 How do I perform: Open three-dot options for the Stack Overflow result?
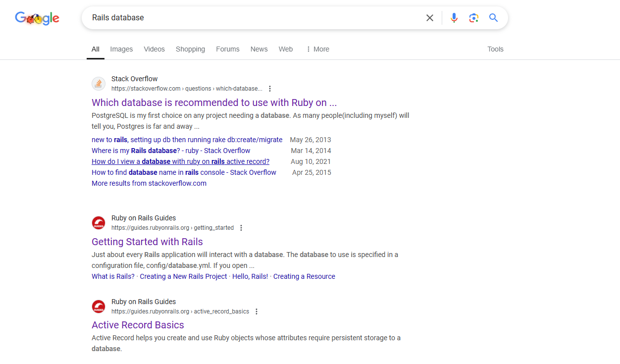[270, 89]
